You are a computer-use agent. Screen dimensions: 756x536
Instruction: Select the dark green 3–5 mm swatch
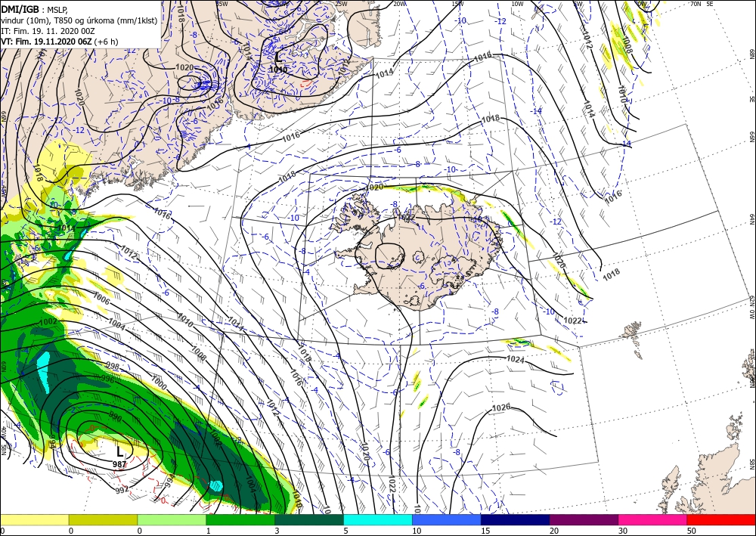click(x=309, y=519)
